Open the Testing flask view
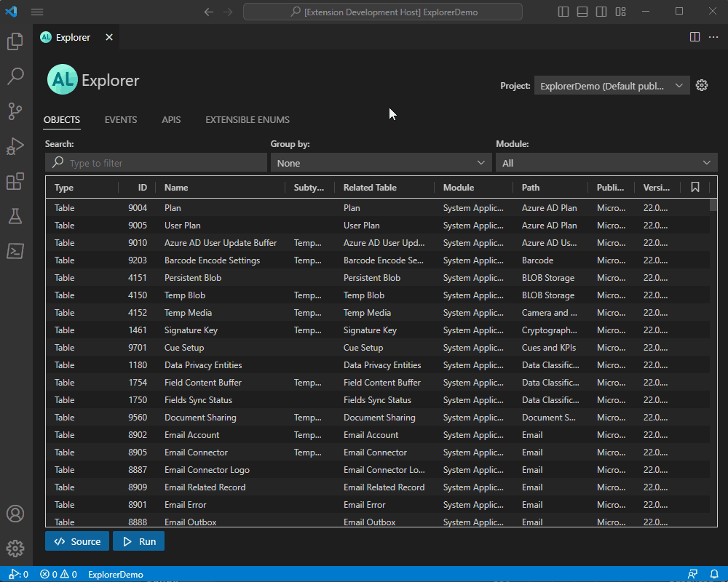The height and width of the screenshot is (582, 728). [x=15, y=216]
